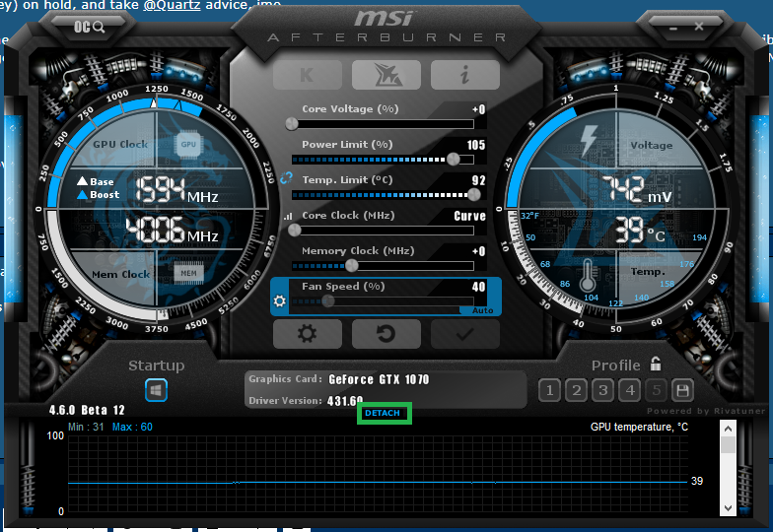The width and height of the screenshot is (773, 532).
Task: Close the Afterburner window
Action: coord(699,26)
